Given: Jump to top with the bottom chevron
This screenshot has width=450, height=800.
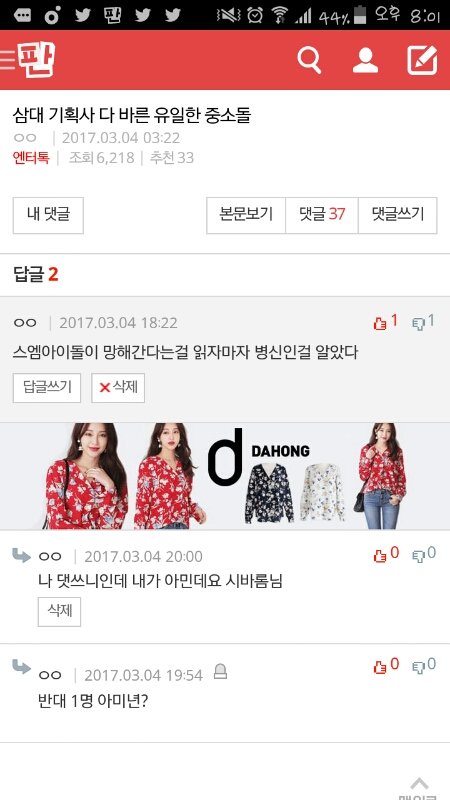Looking at the screenshot, I should (419, 783).
